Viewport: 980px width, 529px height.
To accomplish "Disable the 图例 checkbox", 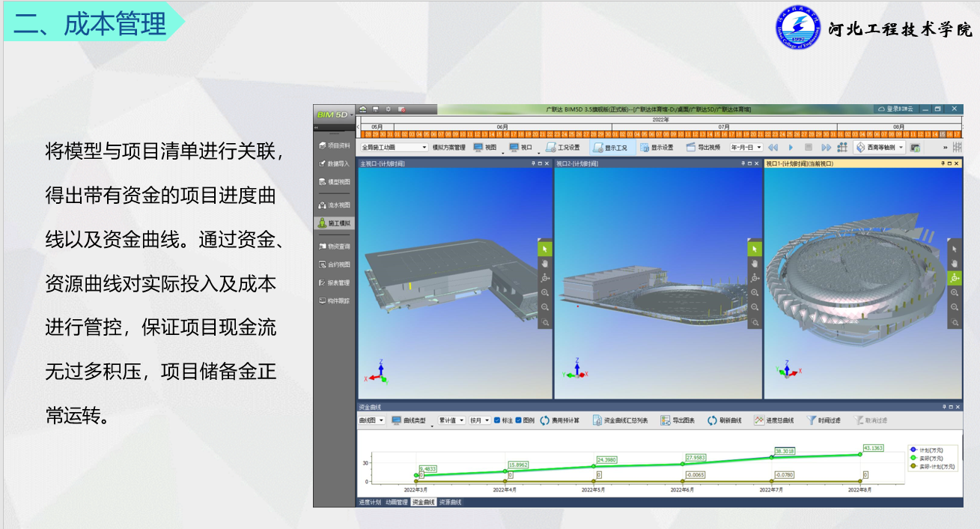I will coord(520,420).
